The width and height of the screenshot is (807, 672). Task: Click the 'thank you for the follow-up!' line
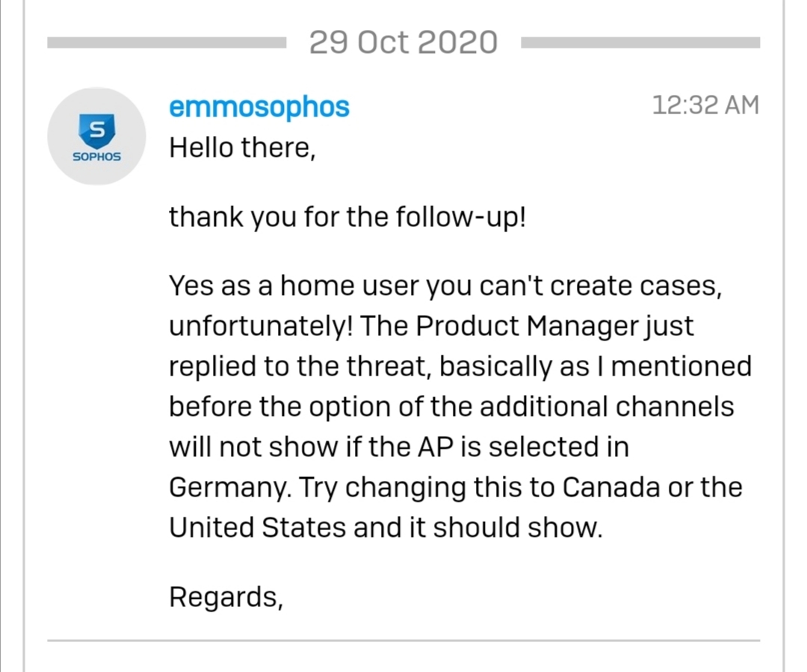coord(347,217)
